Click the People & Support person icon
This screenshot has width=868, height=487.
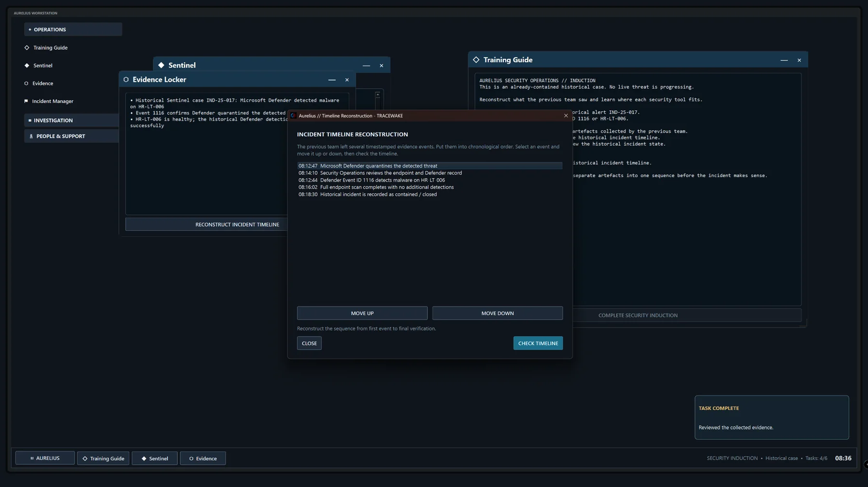(31, 136)
